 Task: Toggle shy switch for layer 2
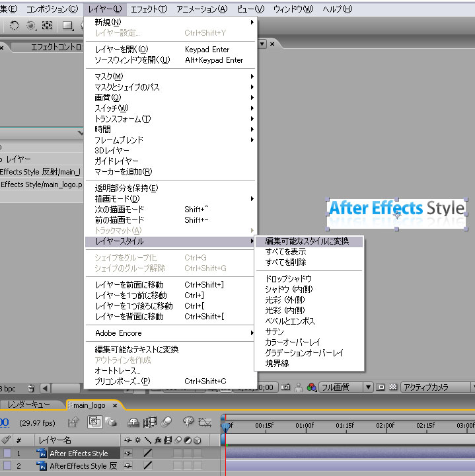point(128,465)
